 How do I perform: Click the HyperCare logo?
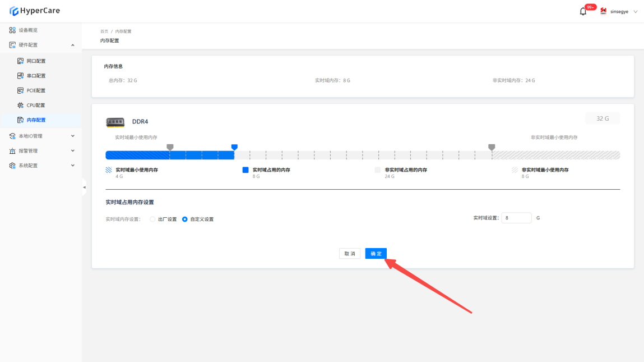[x=35, y=11]
